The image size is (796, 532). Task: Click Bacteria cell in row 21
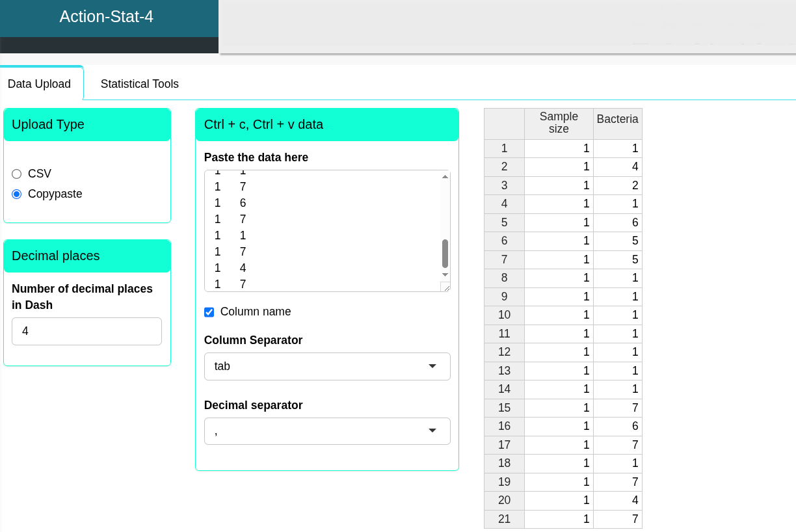coord(618,519)
